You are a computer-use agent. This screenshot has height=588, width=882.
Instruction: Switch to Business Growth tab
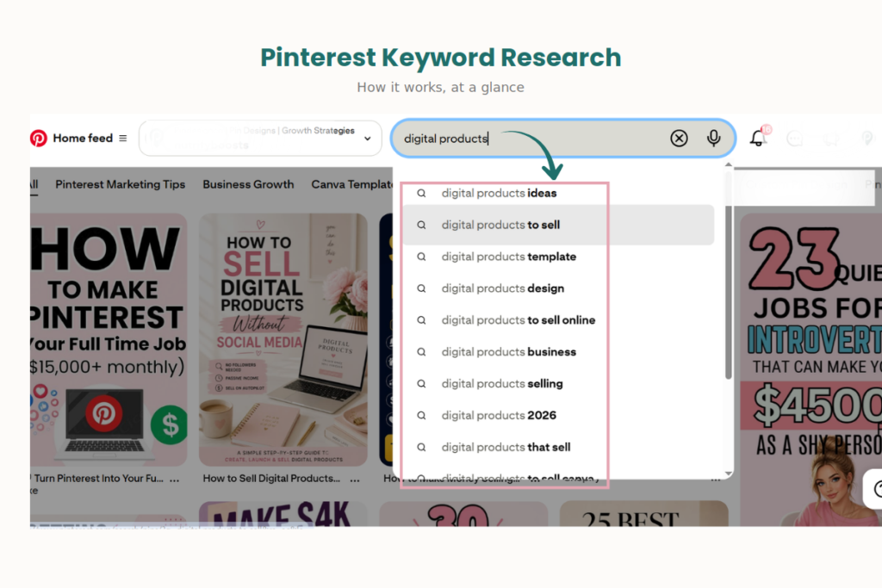pyautogui.click(x=248, y=184)
